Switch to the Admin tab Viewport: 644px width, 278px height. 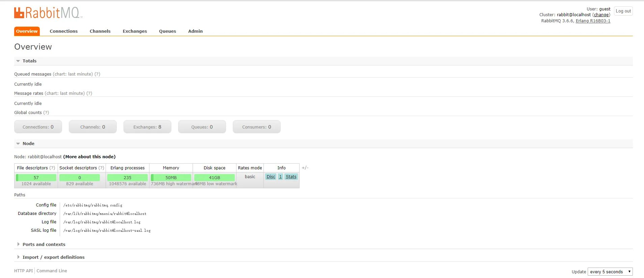coord(195,31)
